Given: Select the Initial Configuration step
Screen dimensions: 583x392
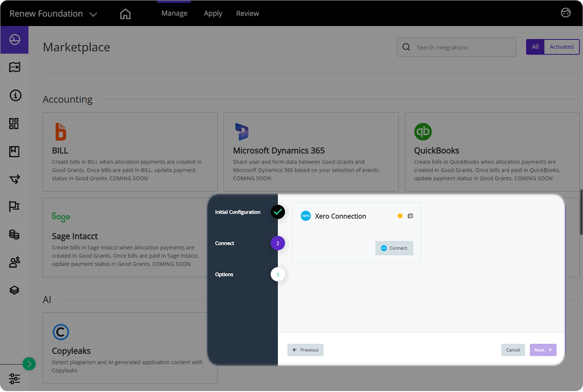Looking at the screenshot, I should pos(237,212).
